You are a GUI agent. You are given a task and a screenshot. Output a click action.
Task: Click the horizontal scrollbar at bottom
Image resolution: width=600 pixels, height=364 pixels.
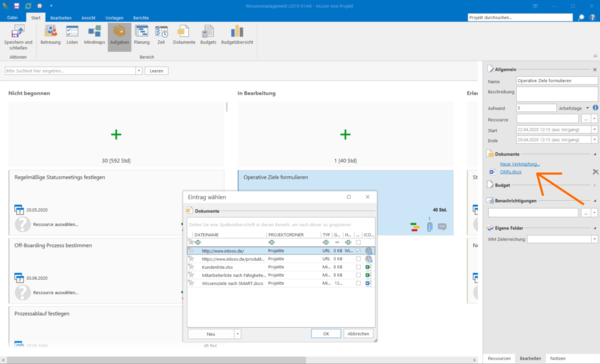pos(156,360)
